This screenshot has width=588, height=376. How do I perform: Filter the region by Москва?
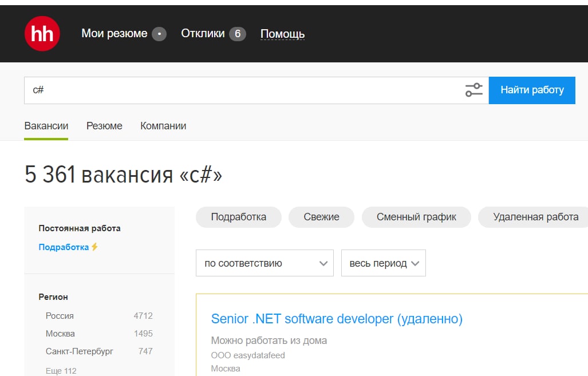(60, 334)
